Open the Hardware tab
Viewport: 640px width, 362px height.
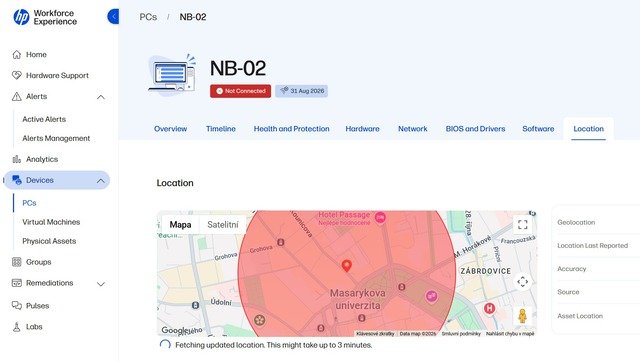click(x=362, y=129)
